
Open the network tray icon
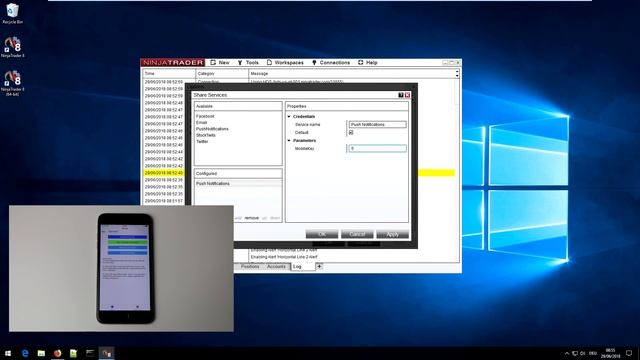[575, 353]
